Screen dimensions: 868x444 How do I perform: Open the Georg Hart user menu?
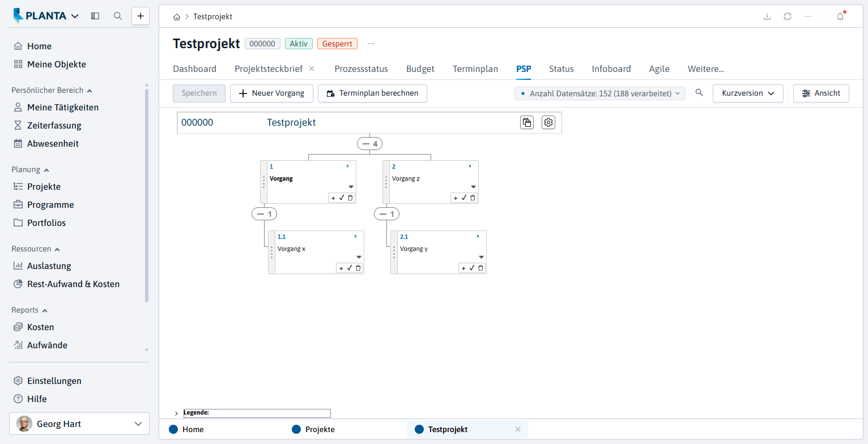[79, 424]
